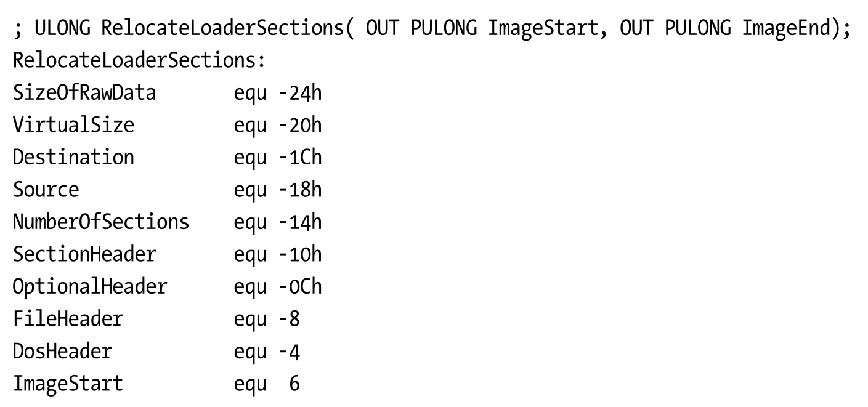Click the DosHeader symbol name
The image size is (868, 407).
click(62, 350)
